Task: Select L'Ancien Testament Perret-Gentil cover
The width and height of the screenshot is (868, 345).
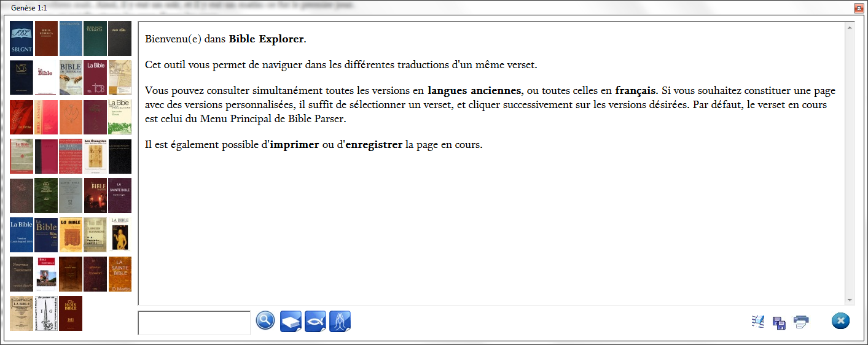Action: (x=95, y=235)
